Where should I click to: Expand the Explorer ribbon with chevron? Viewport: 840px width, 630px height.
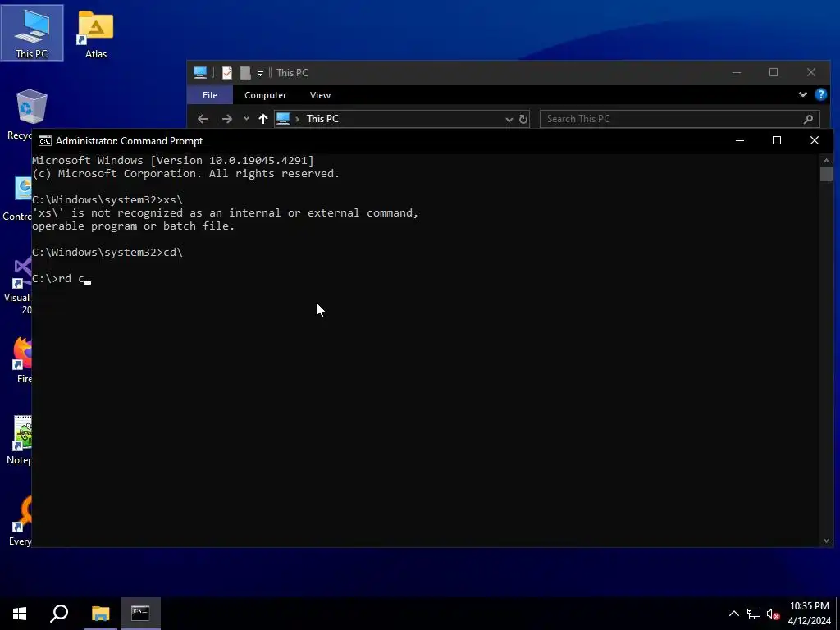click(x=802, y=95)
